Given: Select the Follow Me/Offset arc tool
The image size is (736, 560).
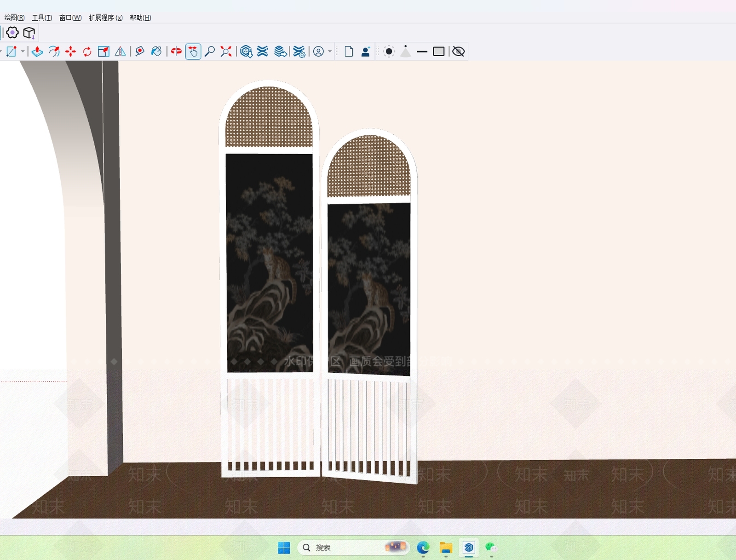Looking at the screenshot, I should tap(54, 52).
